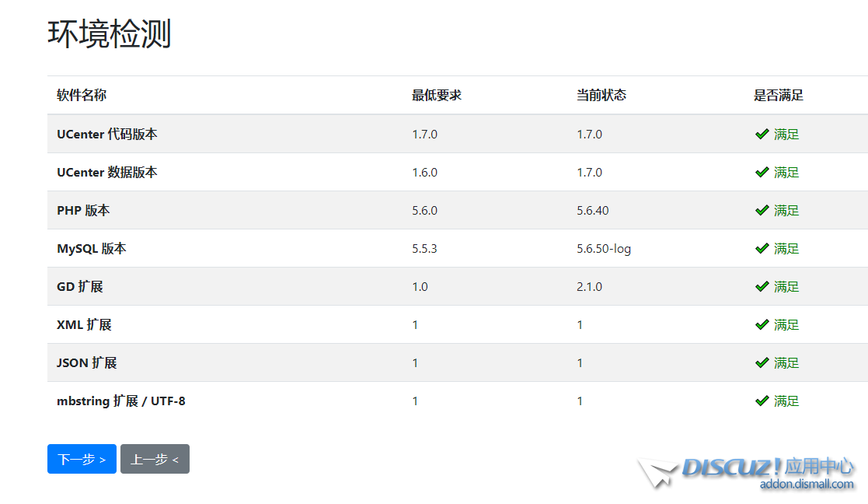Select the UCenter 数据版本 row label

[x=106, y=172]
